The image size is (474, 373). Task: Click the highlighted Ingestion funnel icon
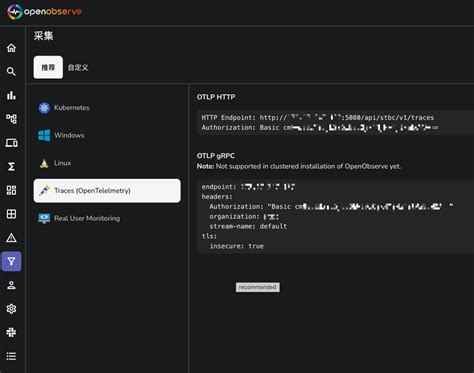11,261
